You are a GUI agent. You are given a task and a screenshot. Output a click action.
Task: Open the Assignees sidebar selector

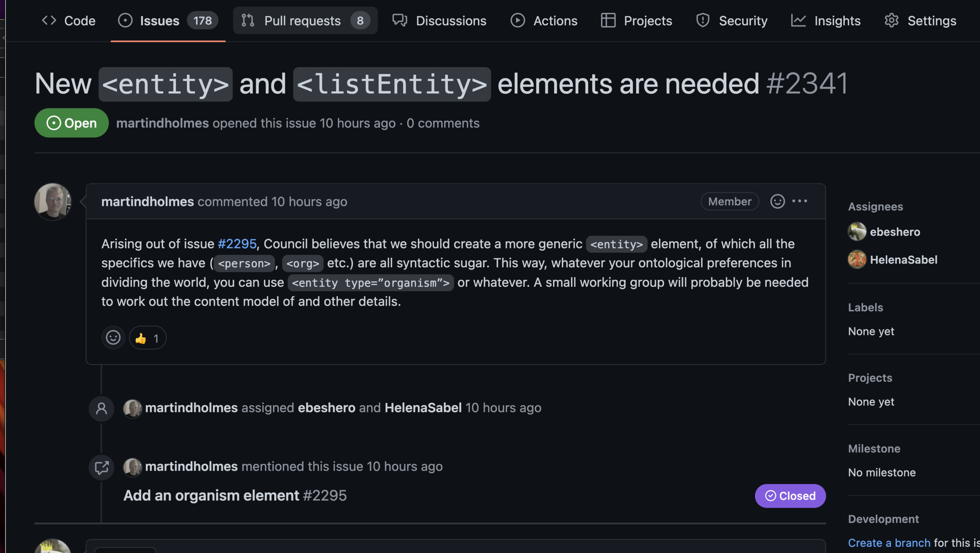[875, 206]
